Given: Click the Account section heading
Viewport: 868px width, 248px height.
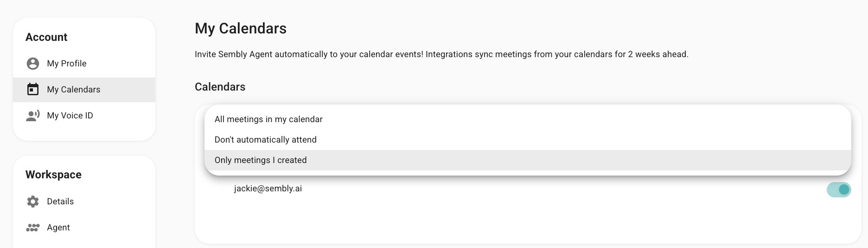Looking at the screenshot, I should coord(46,37).
